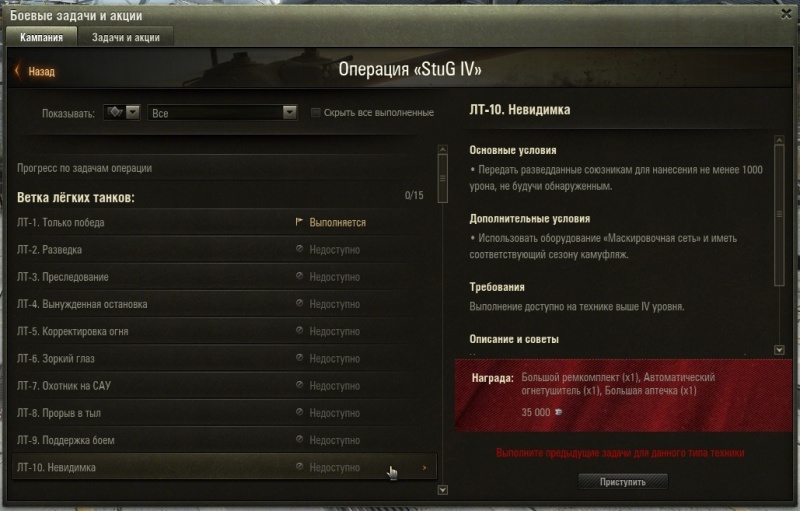
Task: Click the unavailable icon next to ЛТ-5 Корректировка огня
Action: 299,330
